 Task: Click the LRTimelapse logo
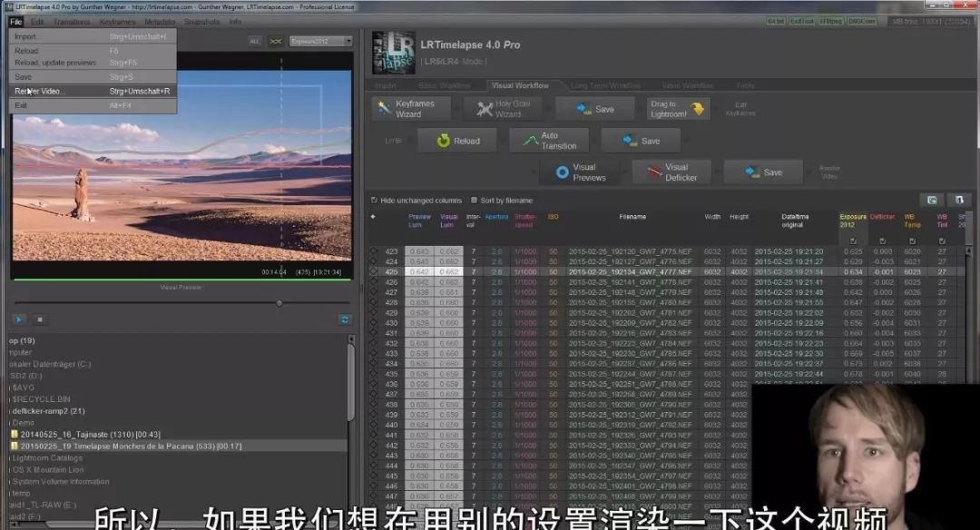tap(394, 53)
